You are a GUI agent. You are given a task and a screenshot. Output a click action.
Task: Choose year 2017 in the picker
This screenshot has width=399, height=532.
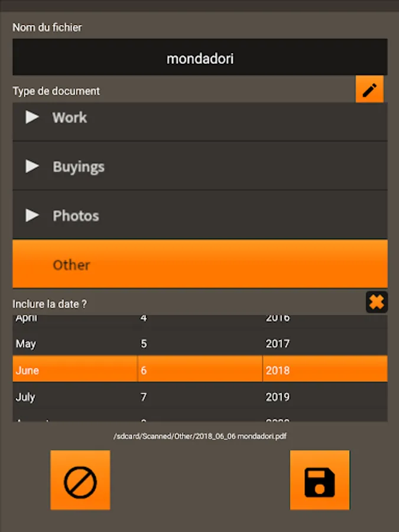click(x=278, y=343)
